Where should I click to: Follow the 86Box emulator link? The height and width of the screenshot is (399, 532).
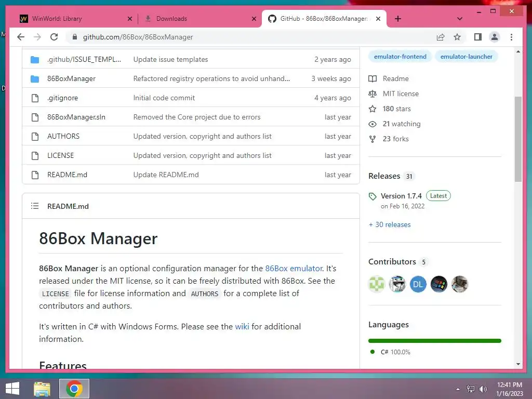(294, 269)
